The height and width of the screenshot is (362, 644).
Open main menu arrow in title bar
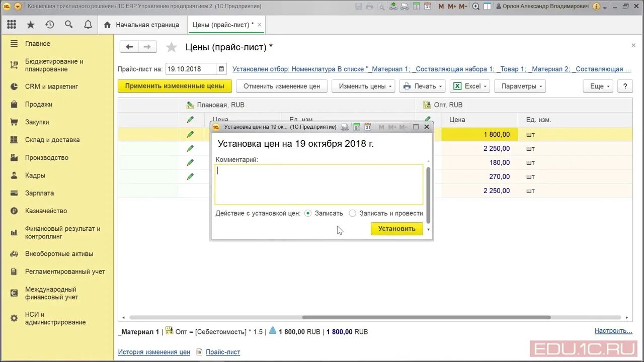(18, 6)
